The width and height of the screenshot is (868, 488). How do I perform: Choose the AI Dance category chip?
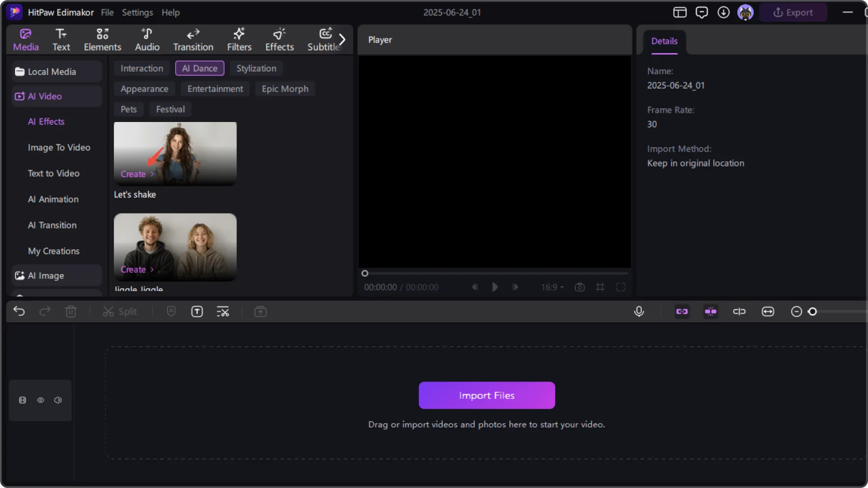[x=200, y=68]
